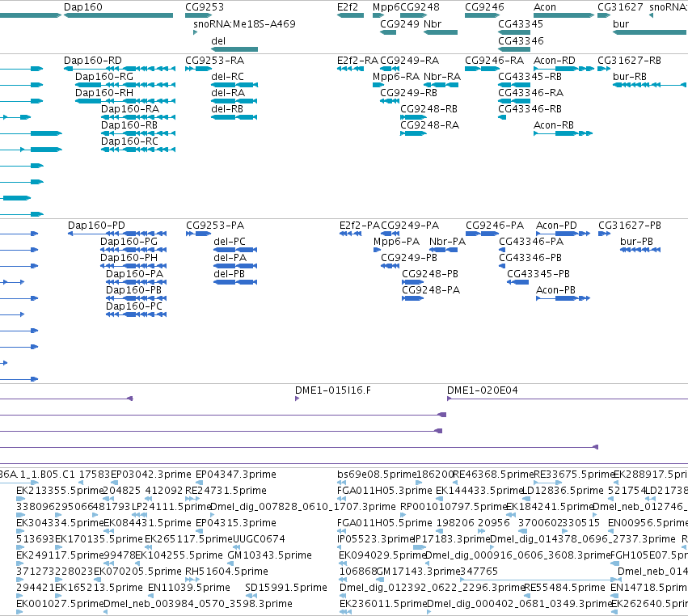Open the CG43345 gene label

tap(521, 23)
